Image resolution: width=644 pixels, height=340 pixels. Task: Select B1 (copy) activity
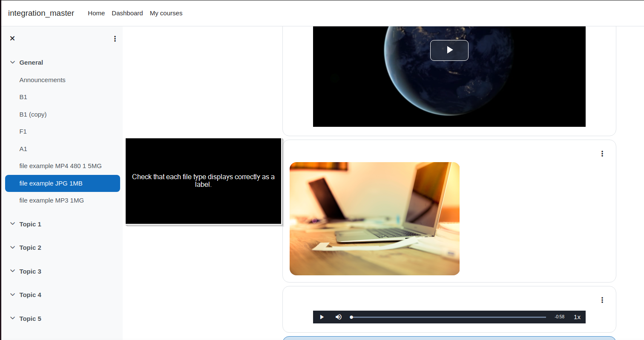(x=33, y=114)
